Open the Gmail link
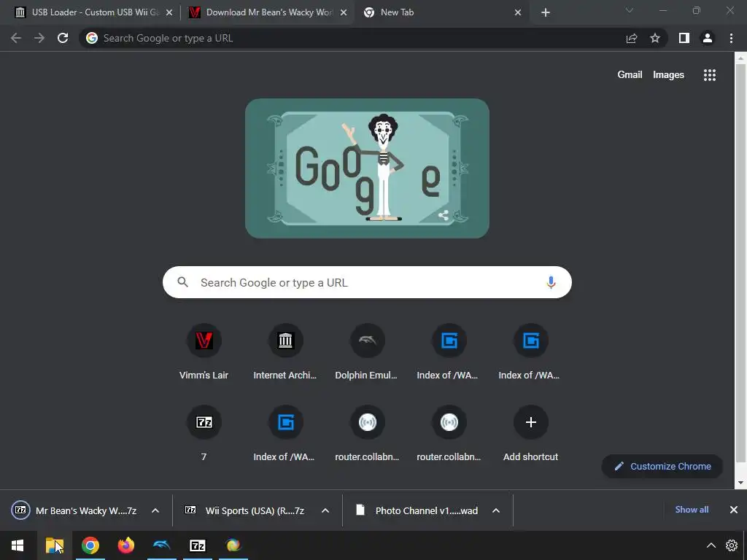The height and width of the screenshot is (560, 747). point(630,75)
